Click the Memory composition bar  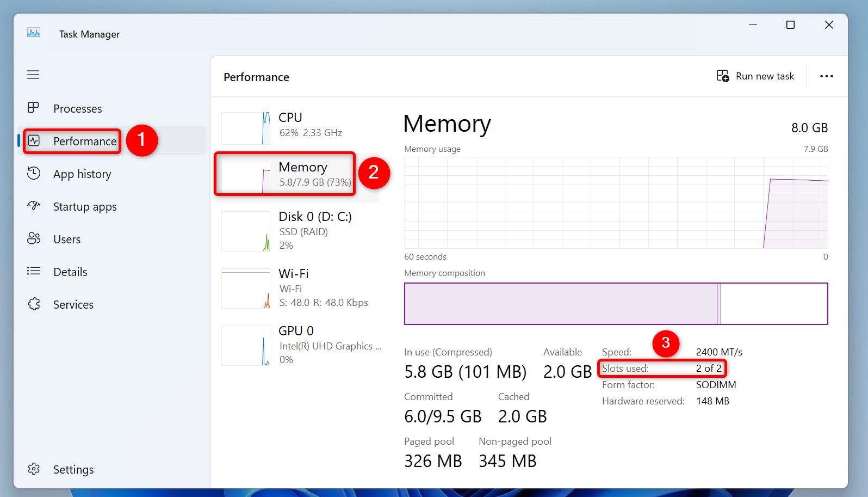(616, 304)
